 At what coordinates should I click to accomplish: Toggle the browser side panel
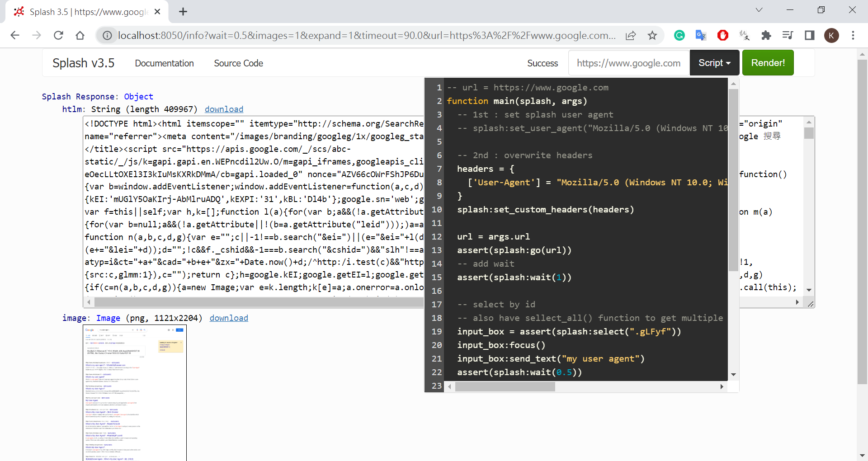pyautogui.click(x=809, y=35)
